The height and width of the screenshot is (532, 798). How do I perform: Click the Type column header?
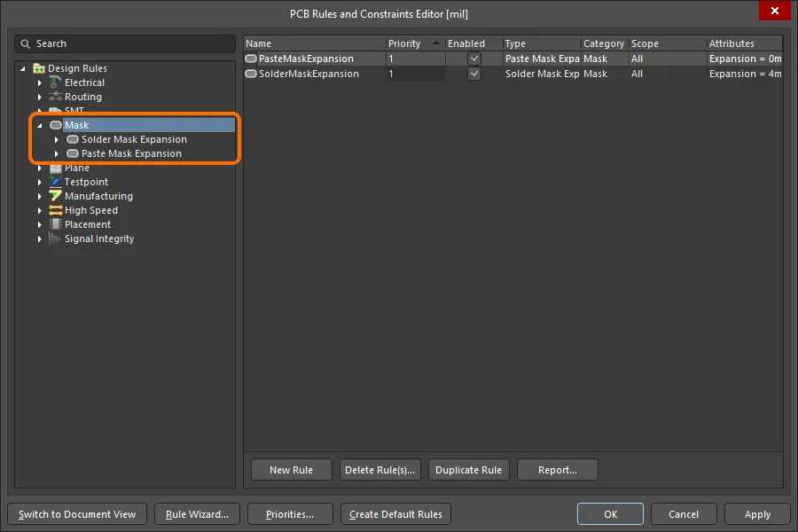point(542,43)
